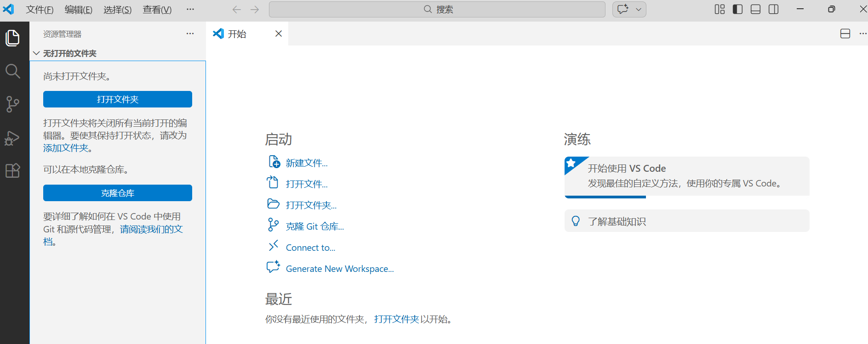Click the remote Connect icon
Image resolution: width=868 pixels, height=344 pixels.
(x=274, y=246)
